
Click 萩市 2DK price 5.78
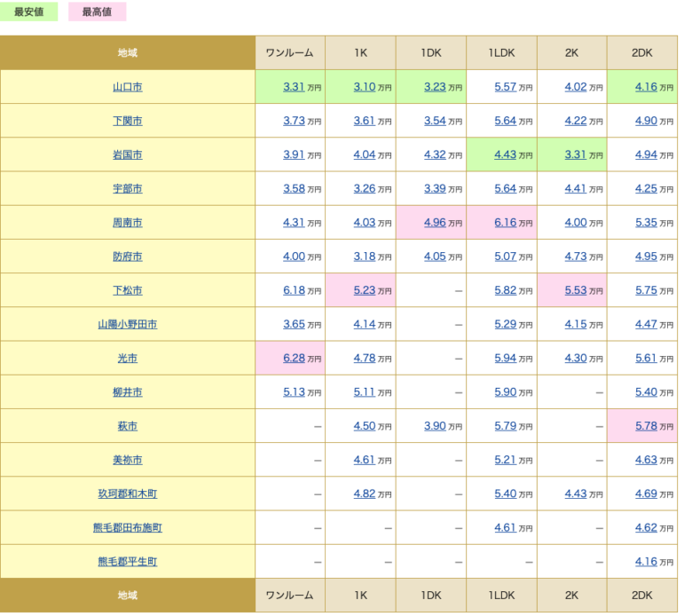coord(646,426)
